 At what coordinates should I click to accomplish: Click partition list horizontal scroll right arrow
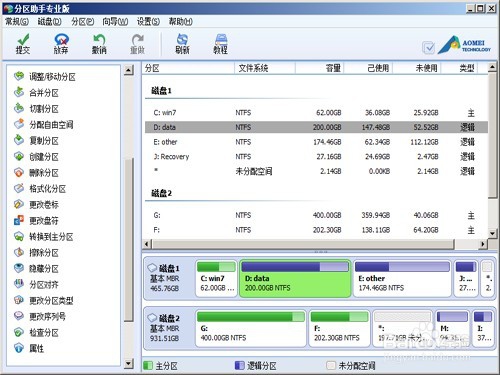coord(483,244)
